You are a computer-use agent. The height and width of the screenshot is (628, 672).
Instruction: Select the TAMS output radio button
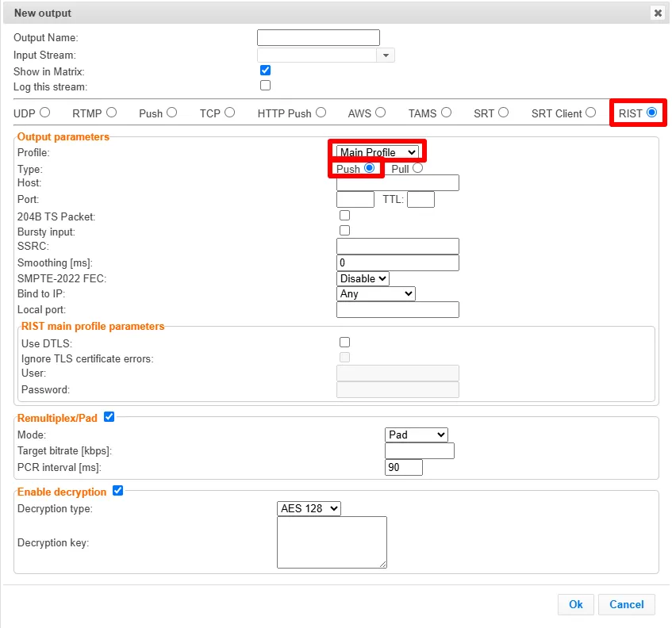click(x=446, y=113)
